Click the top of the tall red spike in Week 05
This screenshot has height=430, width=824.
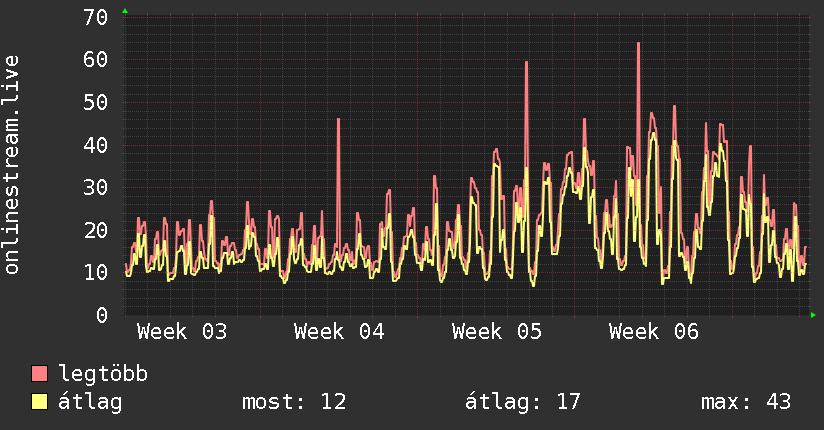(x=526, y=63)
